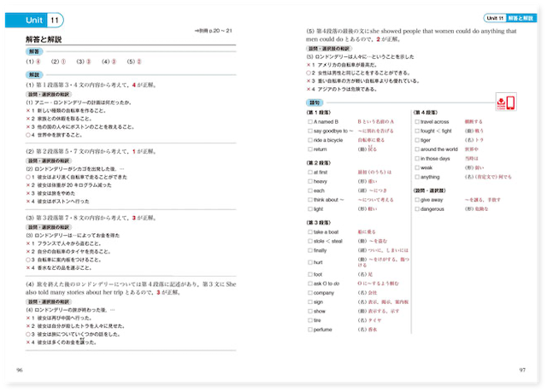Viewport: 547px width, 392px height.
Task: Click the "(第 3 段落)" vocabulary heading
Action: (x=319, y=222)
